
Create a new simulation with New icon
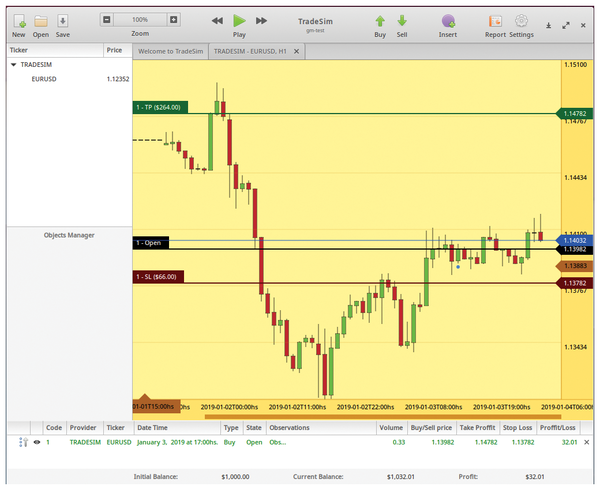(19, 26)
